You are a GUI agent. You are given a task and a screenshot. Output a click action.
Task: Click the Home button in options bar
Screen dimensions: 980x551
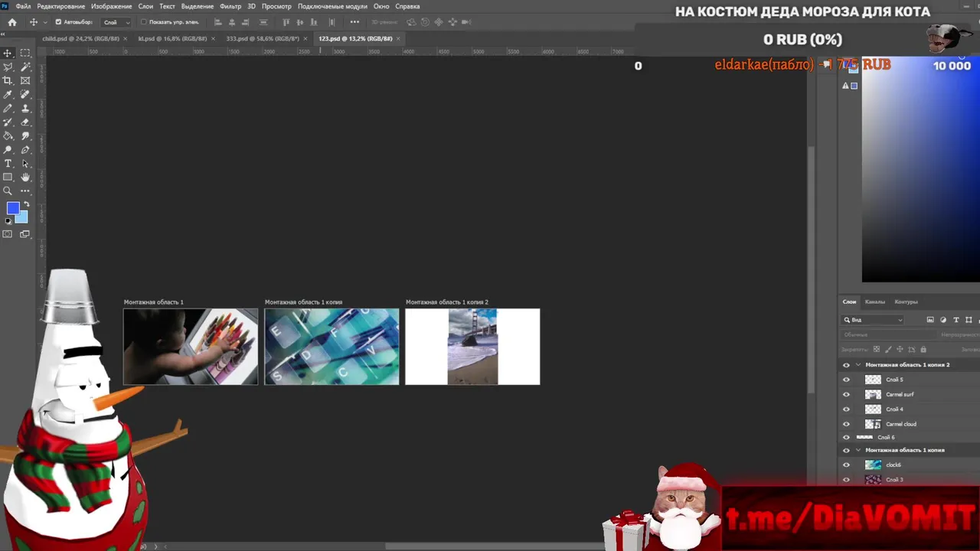pos(12,22)
